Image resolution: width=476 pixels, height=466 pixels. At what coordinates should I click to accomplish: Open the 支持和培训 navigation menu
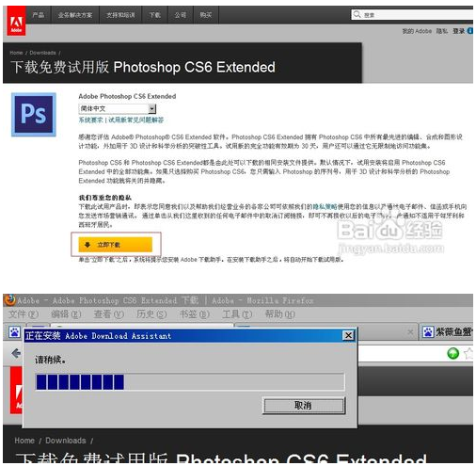pos(120,15)
